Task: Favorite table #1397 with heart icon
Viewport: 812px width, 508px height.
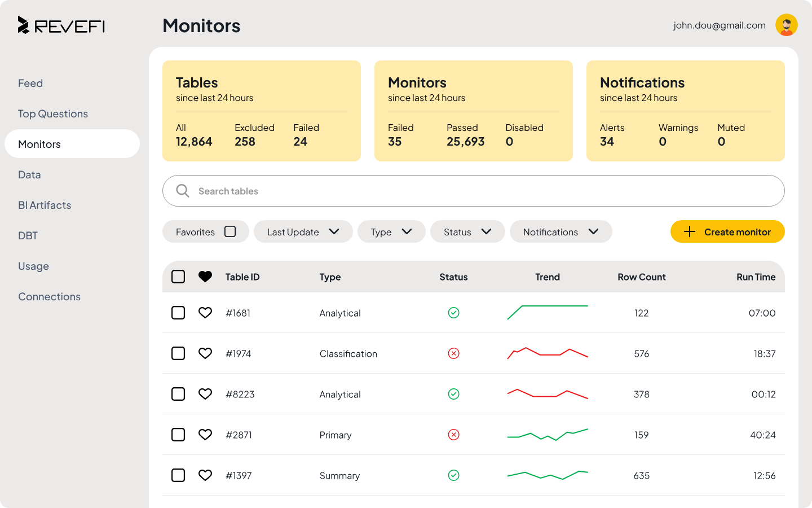Action: tap(205, 475)
